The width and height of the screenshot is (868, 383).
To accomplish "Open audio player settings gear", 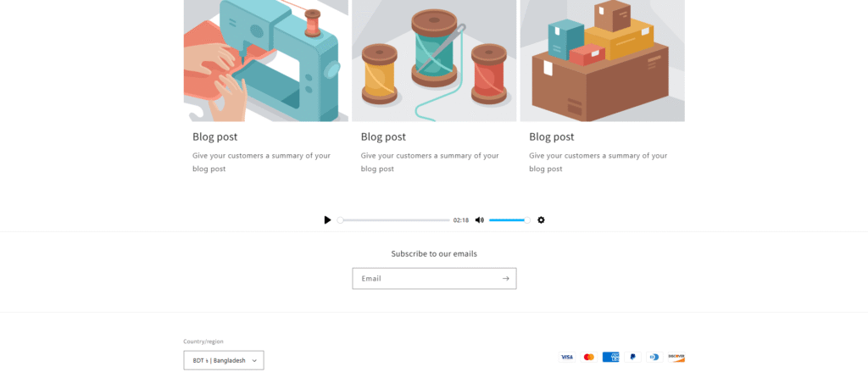I will 541,220.
